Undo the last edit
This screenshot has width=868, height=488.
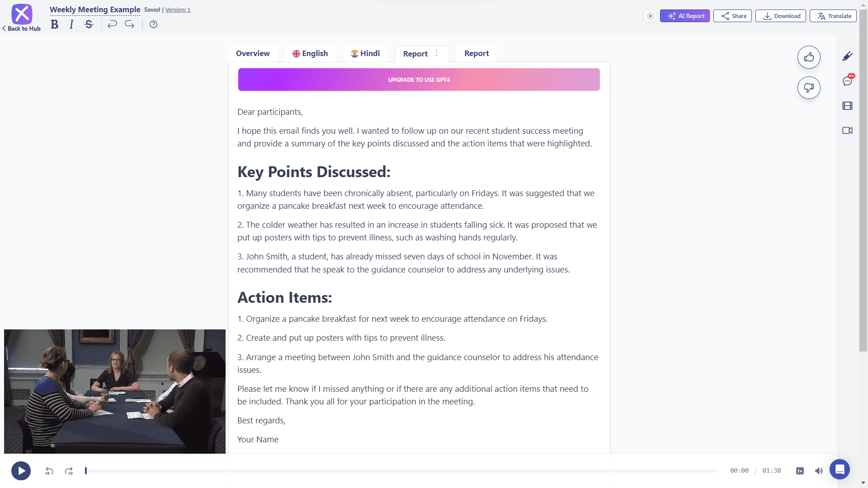112,24
